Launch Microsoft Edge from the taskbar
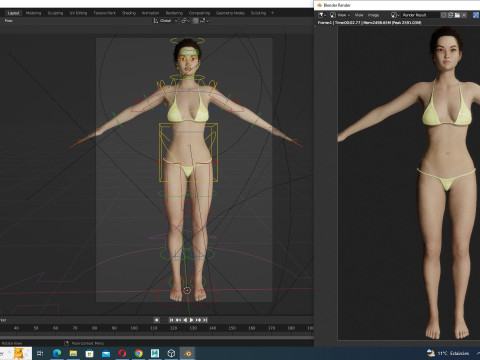Viewport: 480px width, 360px height. coord(57,353)
